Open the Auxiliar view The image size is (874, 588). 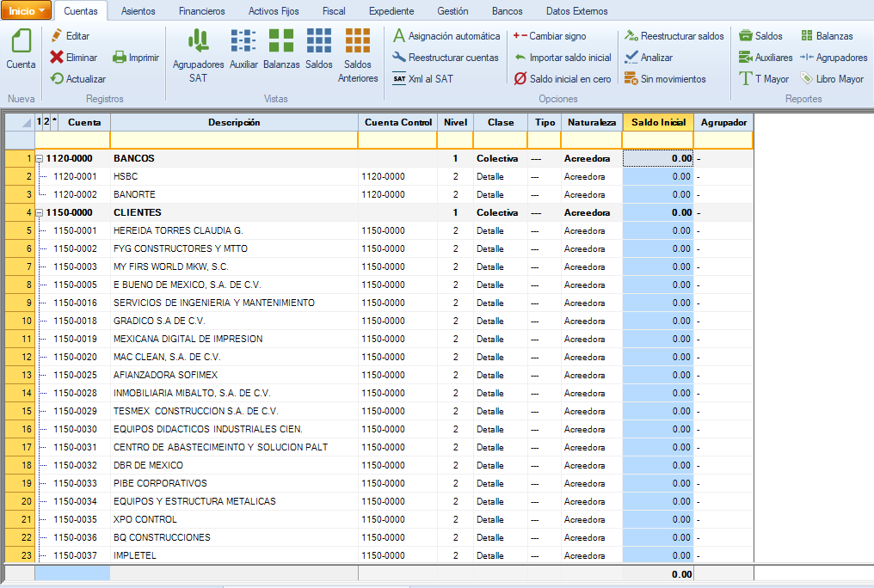click(x=243, y=41)
